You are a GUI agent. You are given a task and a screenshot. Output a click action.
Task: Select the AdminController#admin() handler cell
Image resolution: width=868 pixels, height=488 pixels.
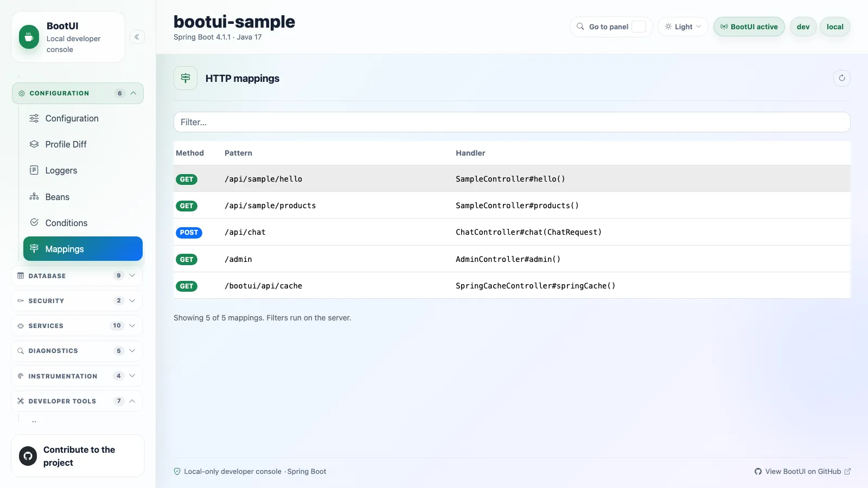pyautogui.click(x=508, y=259)
